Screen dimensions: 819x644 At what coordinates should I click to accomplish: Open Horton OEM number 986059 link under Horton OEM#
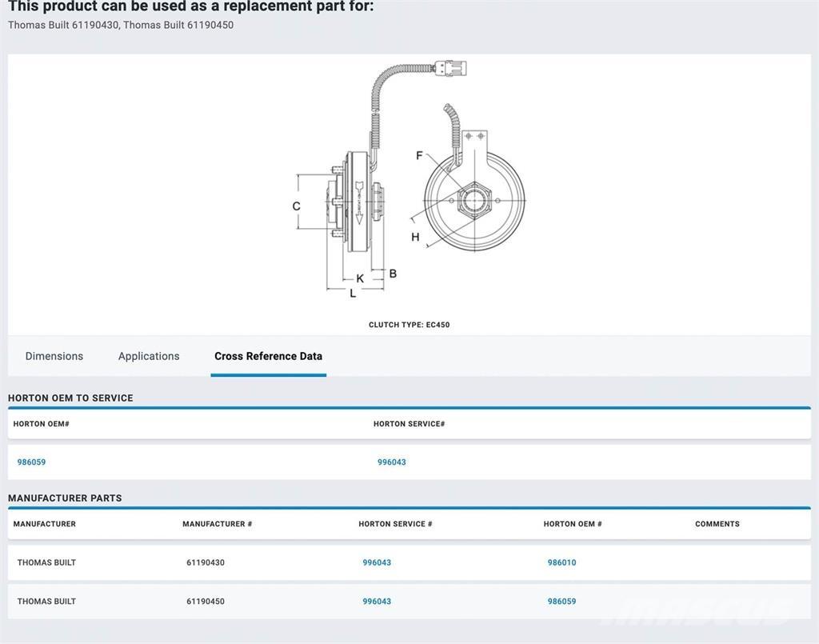[31, 462]
